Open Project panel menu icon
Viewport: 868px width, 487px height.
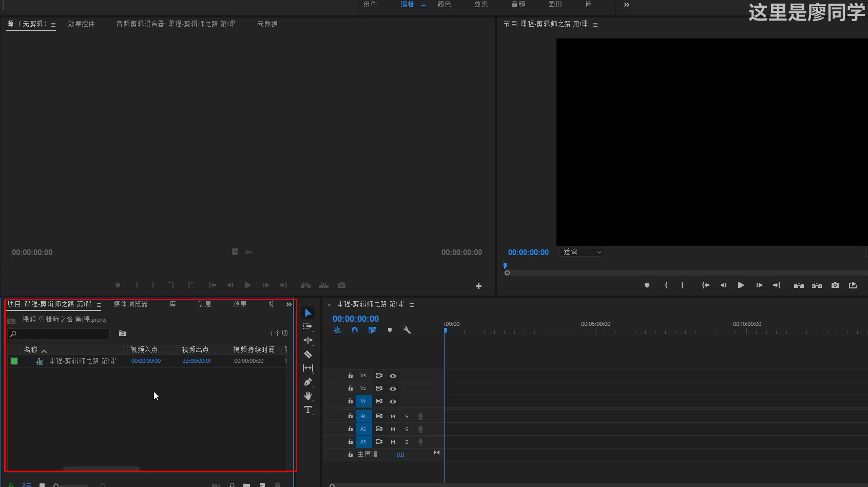tap(99, 305)
